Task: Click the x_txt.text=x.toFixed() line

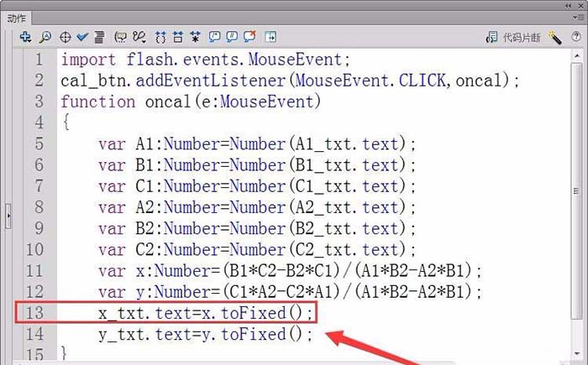Action: (x=206, y=313)
